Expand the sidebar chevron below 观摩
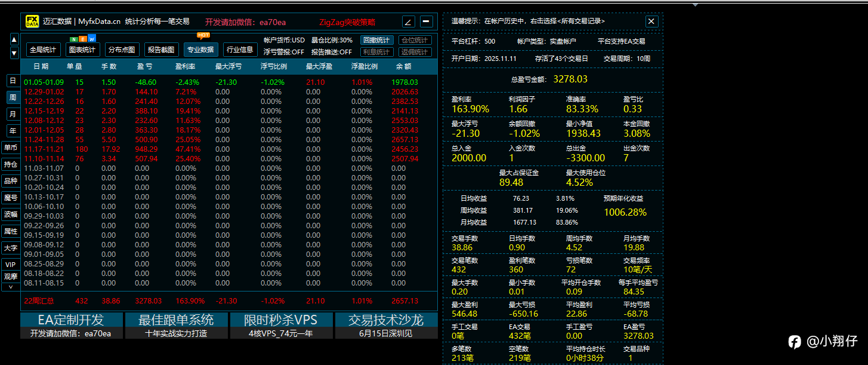The image size is (868, 365). [x=11, y=287]
